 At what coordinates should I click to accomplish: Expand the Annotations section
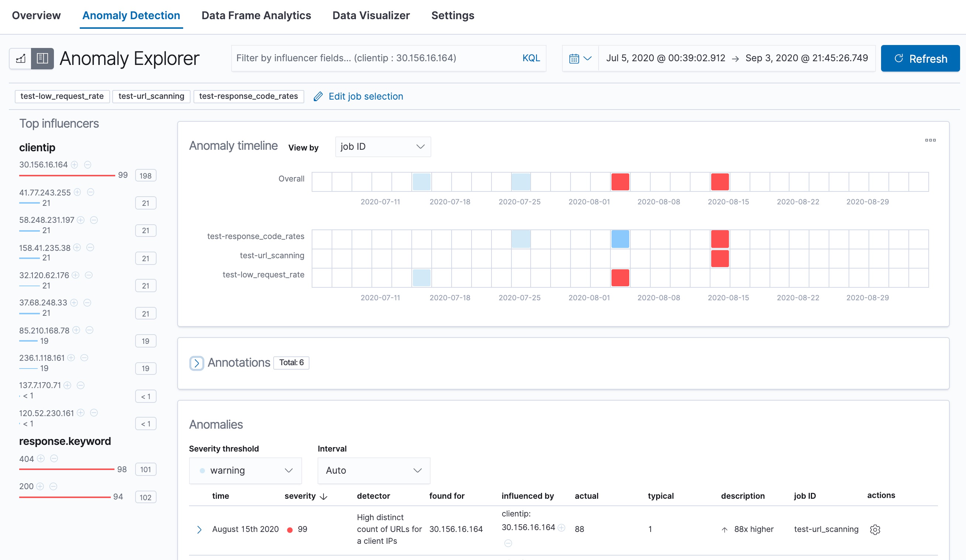(197, 363)
